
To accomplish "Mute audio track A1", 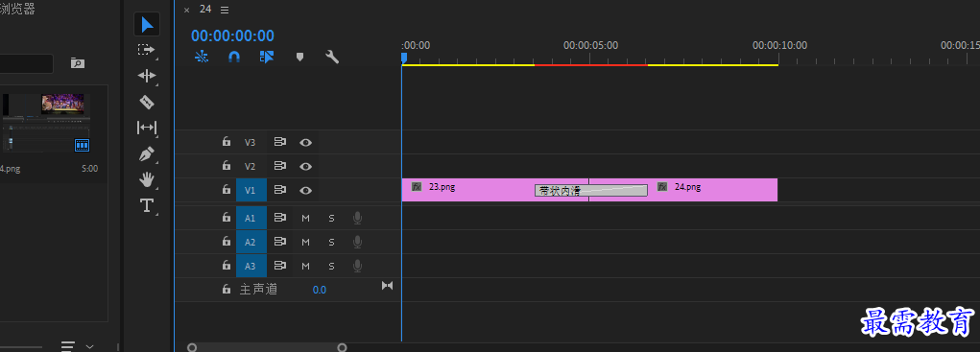I will [x=305, y=218].
